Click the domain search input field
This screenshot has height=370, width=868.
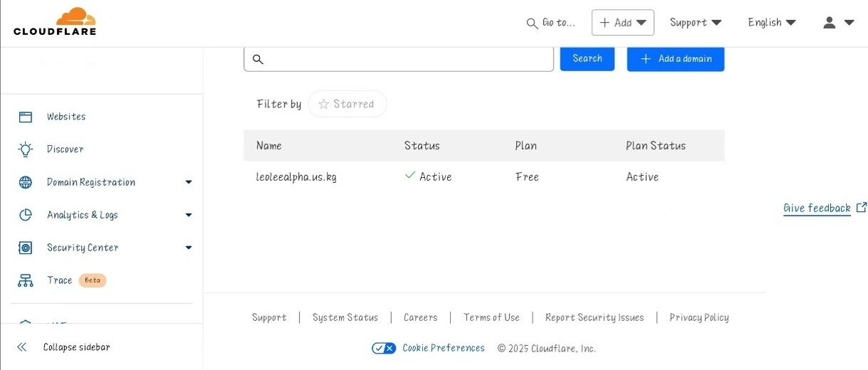(399, 59)
